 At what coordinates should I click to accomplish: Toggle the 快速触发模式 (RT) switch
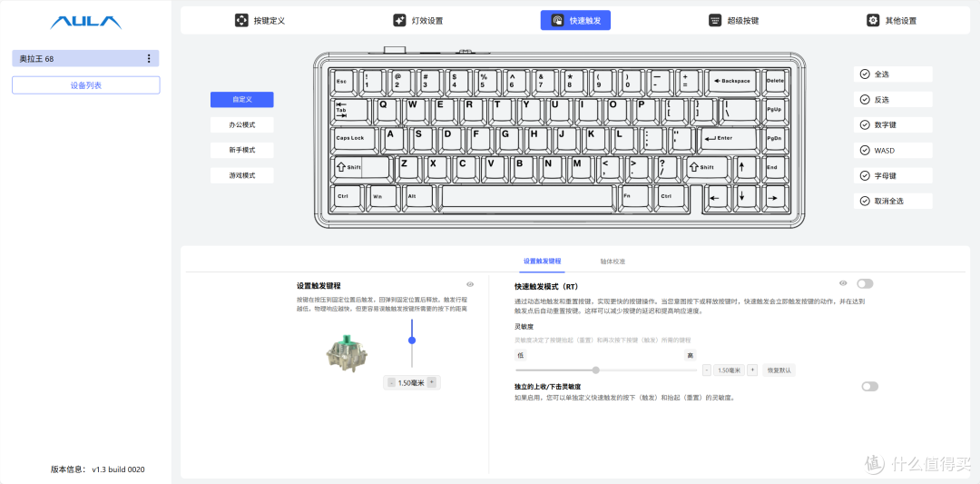pyautogui.click(x=865, y=284)
